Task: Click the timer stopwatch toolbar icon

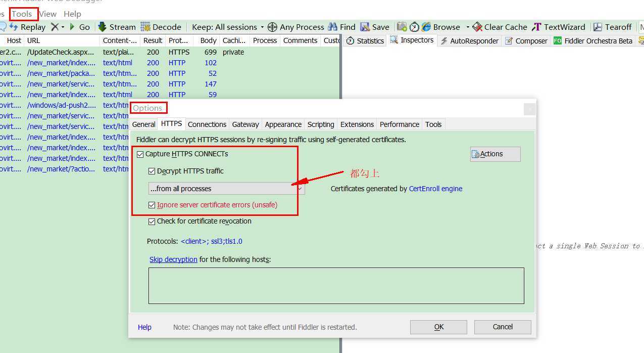Action: (x=414, y=27)
